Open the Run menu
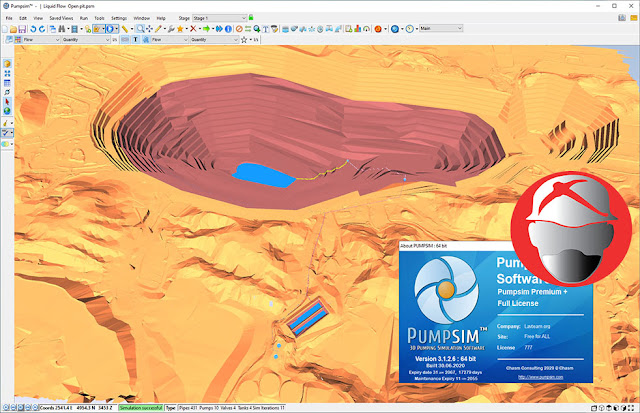Viewport: 640px width, 413px height. tap(84, 18)
